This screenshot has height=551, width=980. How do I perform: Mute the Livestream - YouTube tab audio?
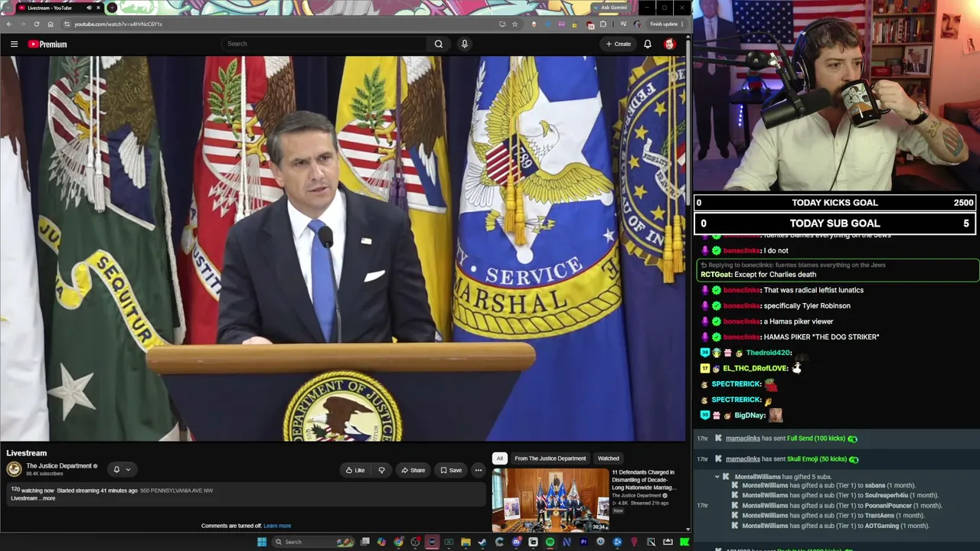point(89,8)
